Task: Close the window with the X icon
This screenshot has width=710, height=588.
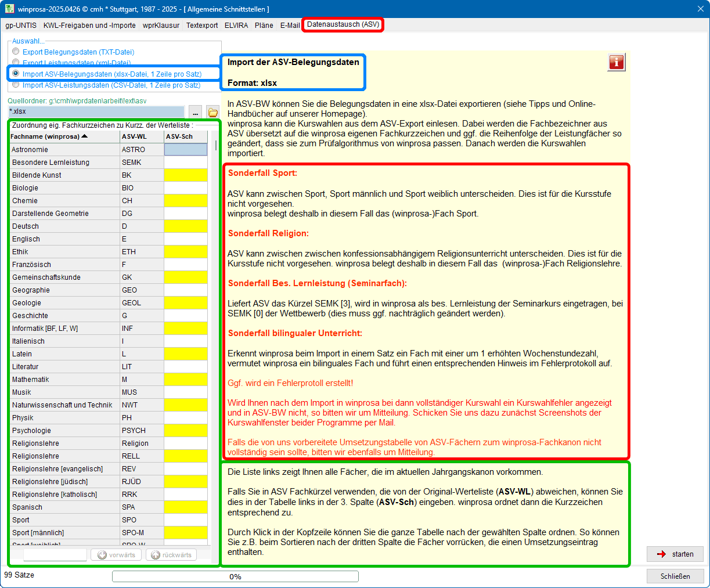Action: pos(700,9)
